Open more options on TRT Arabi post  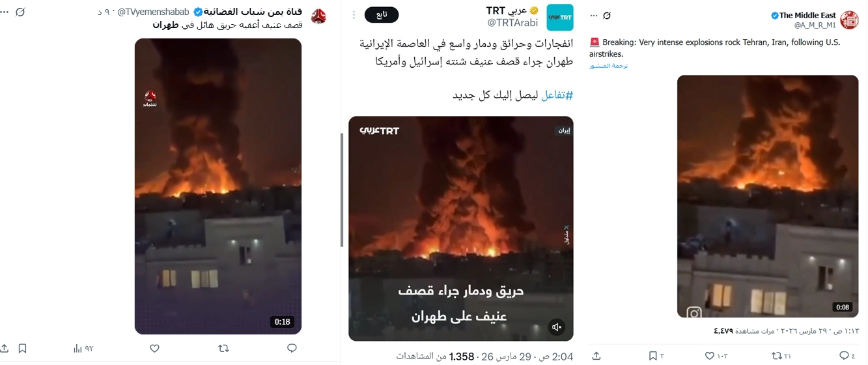click(x=355, y=13)
